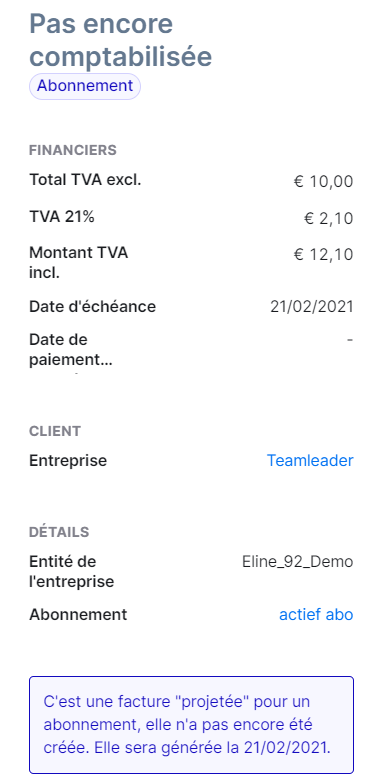Click the Eline_92_Demo entity value
Screen dimensions: 373x776
pyautogui.click(x=298, y=562)
